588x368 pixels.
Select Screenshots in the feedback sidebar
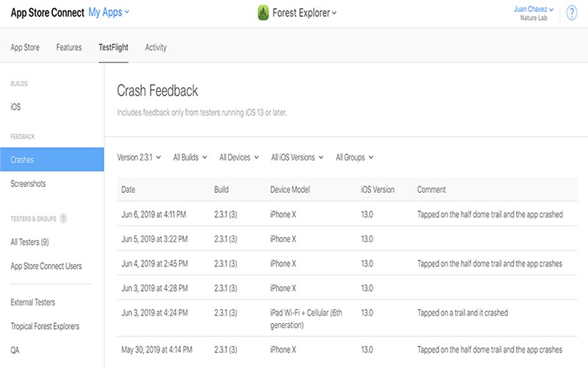click(28, 183)
